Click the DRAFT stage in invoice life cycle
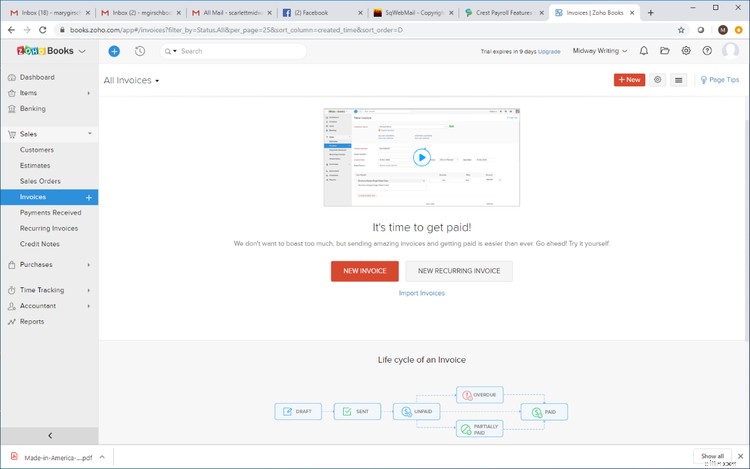 [298, 411]
